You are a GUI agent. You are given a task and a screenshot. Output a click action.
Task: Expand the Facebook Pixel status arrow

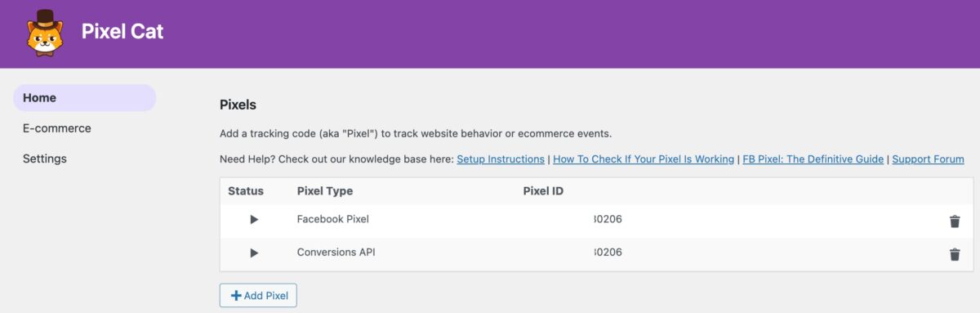coord(254,220)
